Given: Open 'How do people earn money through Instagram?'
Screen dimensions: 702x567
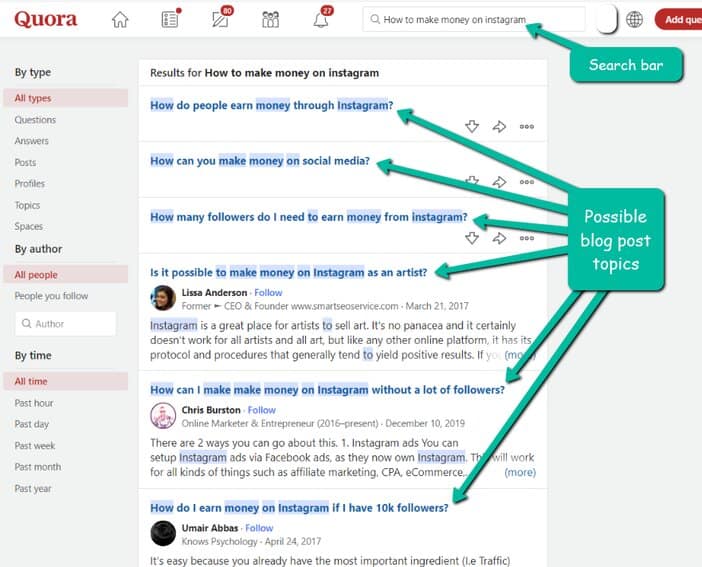Looking at the screenshot, I should coord(272,105).
